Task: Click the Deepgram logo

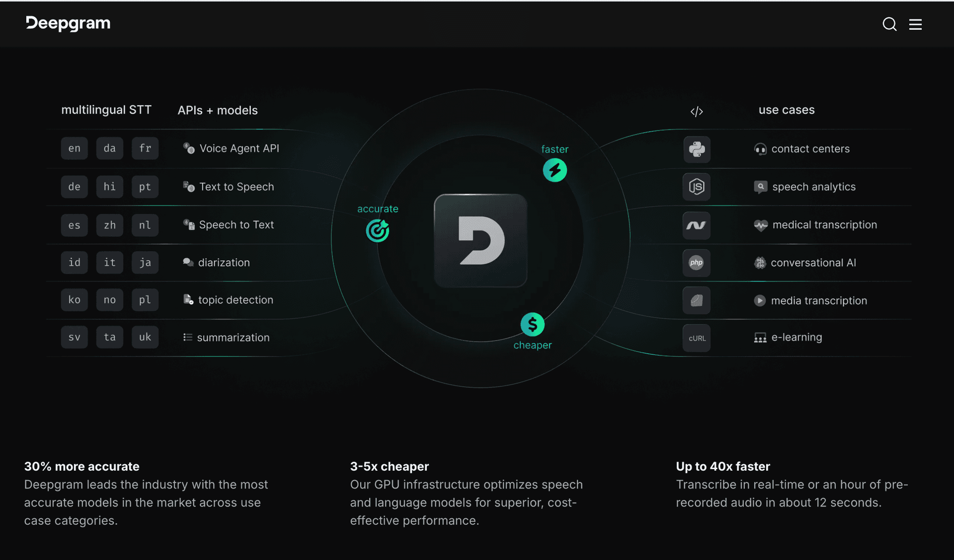Action: (x=68, y=23)
